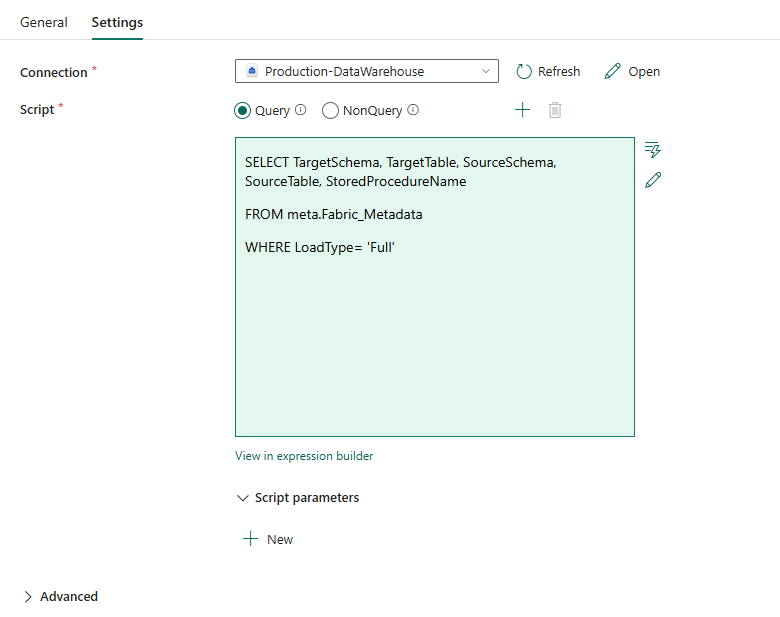The image size is (780, 617).
Task: Click the Refresh connection icon
Action: point(524,71)
